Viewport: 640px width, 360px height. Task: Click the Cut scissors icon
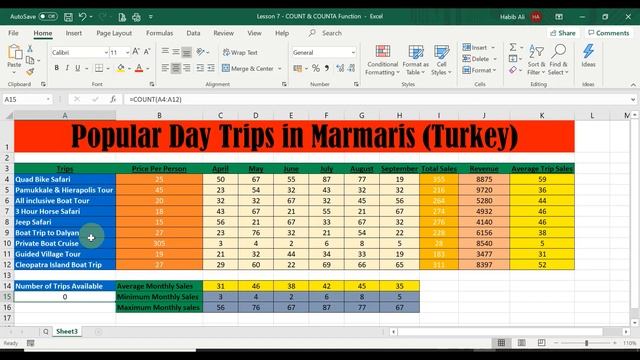(x=30, y=49)
